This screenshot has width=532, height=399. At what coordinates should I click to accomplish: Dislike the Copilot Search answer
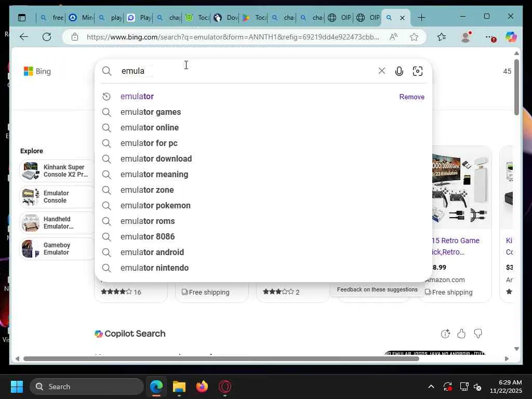click(478, 334)
